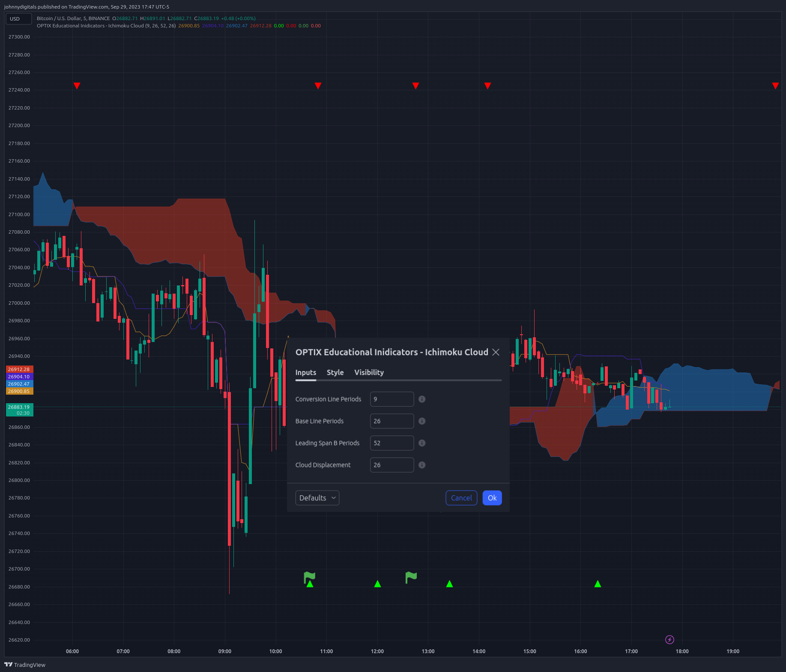Close the Ichimoku Cloud settings dialog
Viewport: 786px width, 672px height.
[496, 352]
